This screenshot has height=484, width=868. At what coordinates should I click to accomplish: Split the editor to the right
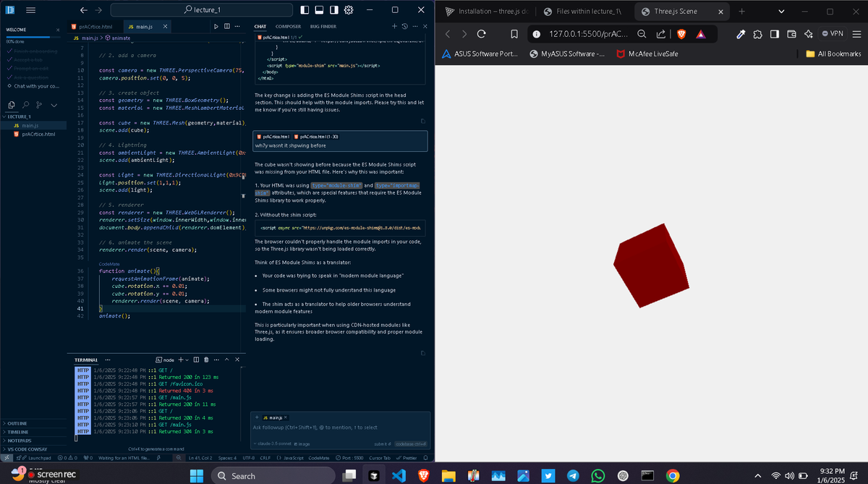[x=227, y=26]
